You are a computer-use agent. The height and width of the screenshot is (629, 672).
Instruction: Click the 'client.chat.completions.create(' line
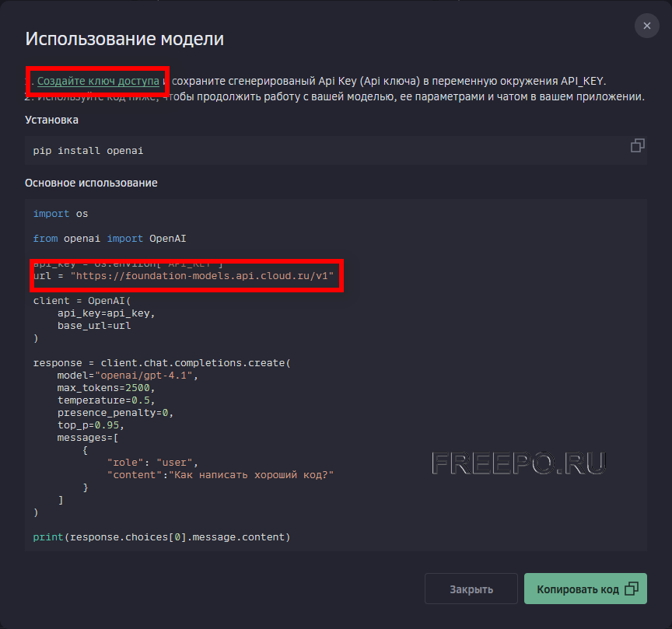(x=162, y=363)
